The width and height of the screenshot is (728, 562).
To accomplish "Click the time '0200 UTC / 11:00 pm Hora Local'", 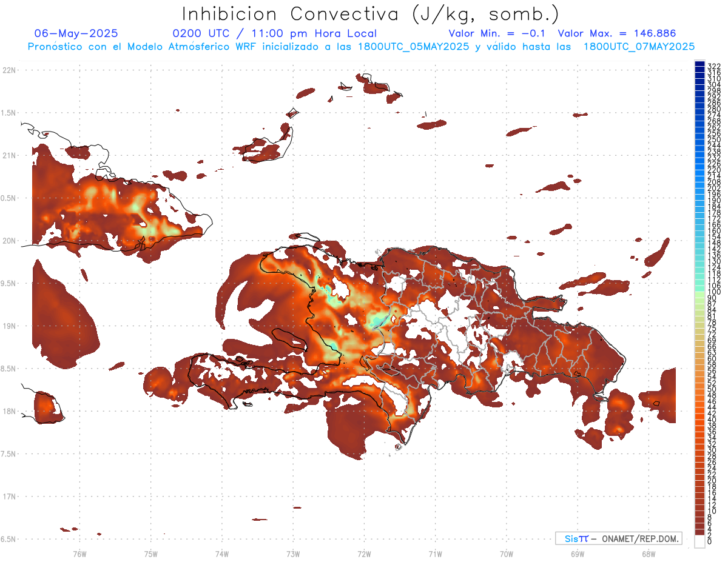I will [274, 33].
